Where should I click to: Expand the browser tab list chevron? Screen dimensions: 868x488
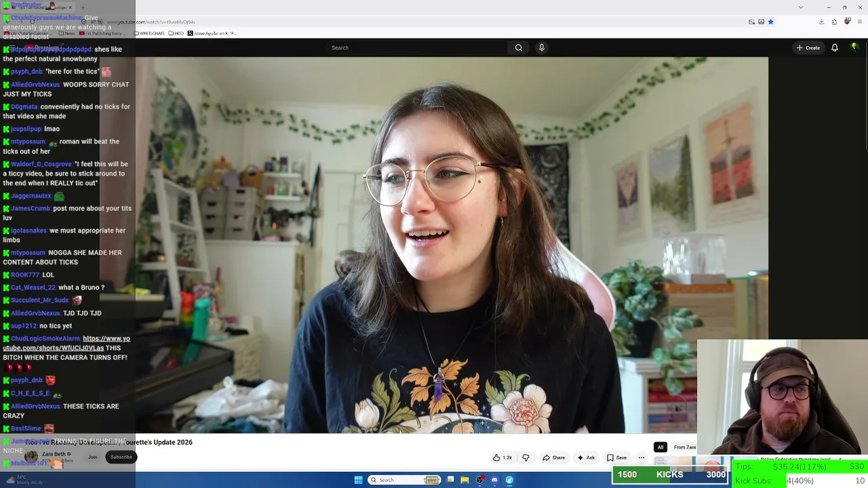tap(801, 7)
